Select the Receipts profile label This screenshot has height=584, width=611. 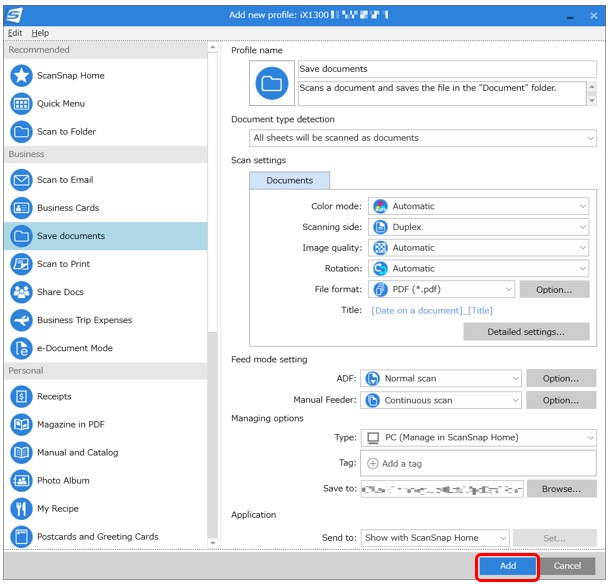point(54,397)
